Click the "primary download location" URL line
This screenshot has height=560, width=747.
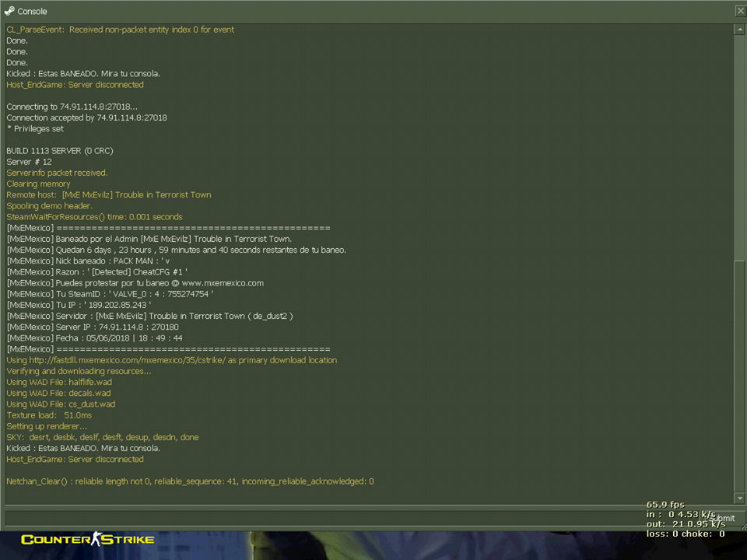click(171, 360)
